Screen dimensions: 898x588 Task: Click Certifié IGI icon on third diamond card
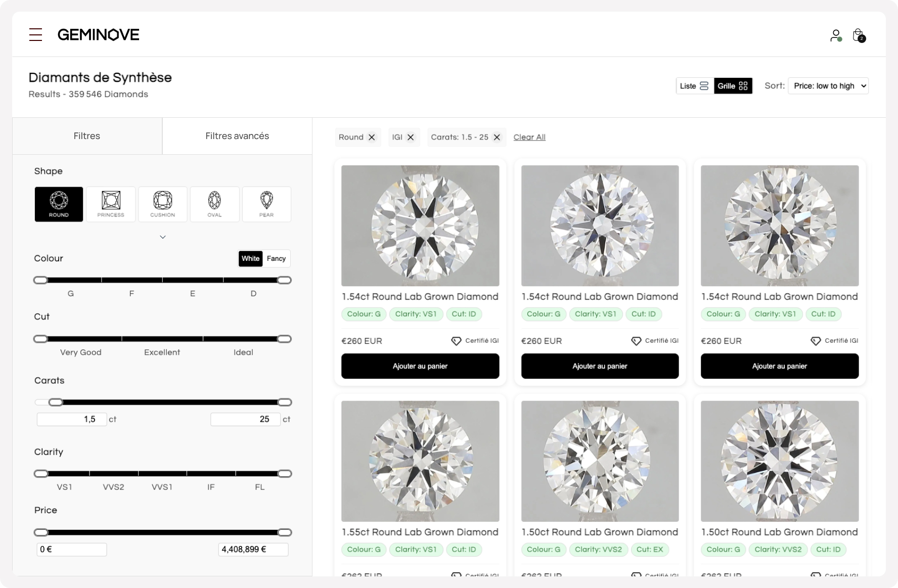tap(816, 341)
